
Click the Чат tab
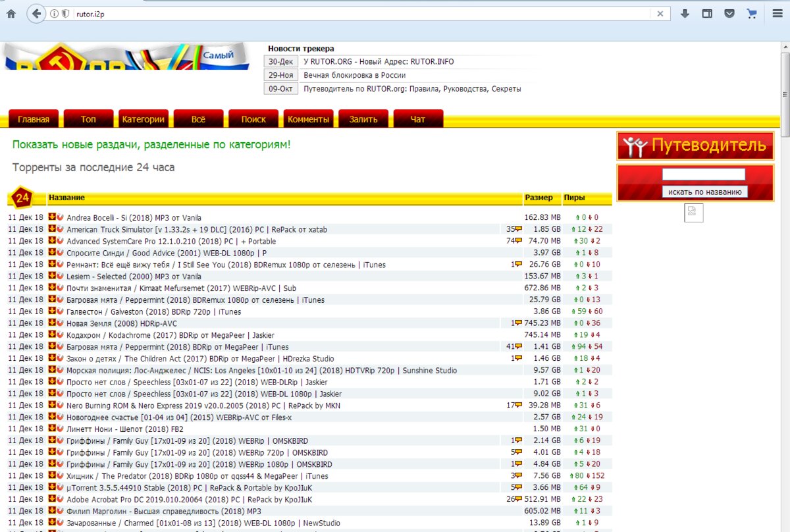tap(417, 119)
